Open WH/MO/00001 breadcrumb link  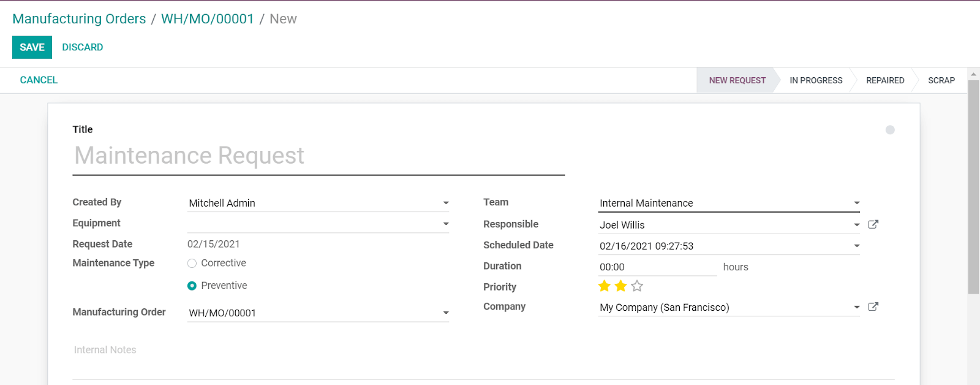click(208, 19)
